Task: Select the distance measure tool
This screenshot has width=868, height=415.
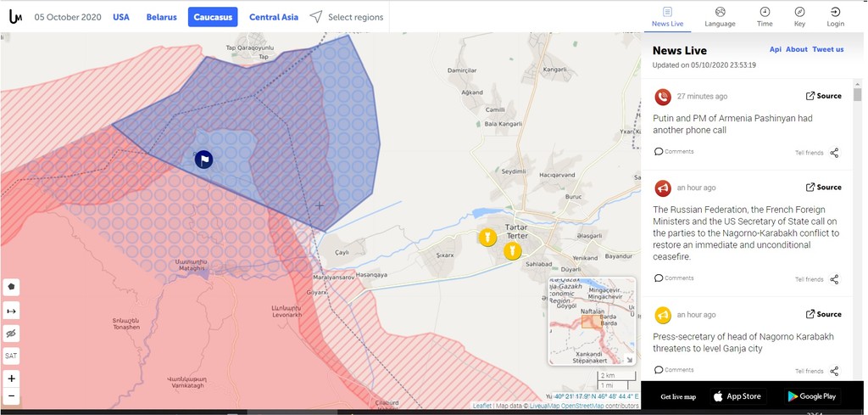Action: [x=11, y=311]
